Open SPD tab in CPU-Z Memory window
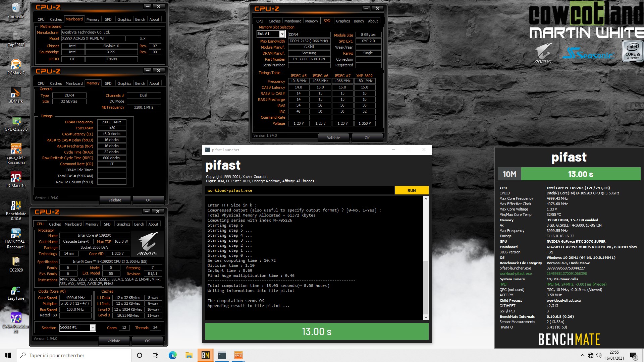This screenshot has height=362, width=644. pyautogui.click(x=108, y=83)
